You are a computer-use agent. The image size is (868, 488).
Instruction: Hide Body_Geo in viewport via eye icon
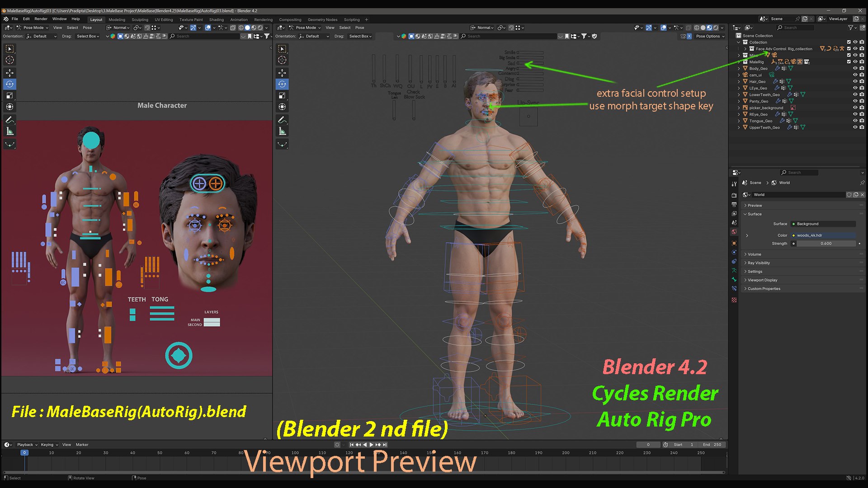click(855, 69)
